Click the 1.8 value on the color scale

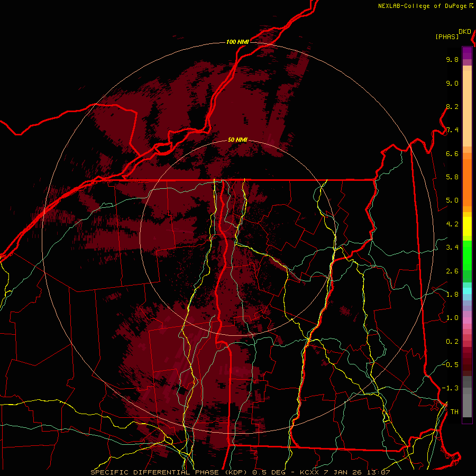coord(452,295)
